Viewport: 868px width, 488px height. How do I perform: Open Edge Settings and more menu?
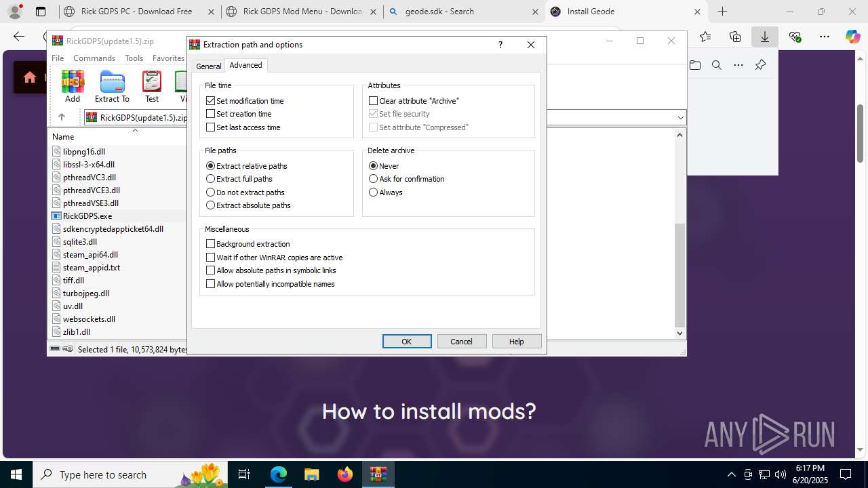click(824, 37)
